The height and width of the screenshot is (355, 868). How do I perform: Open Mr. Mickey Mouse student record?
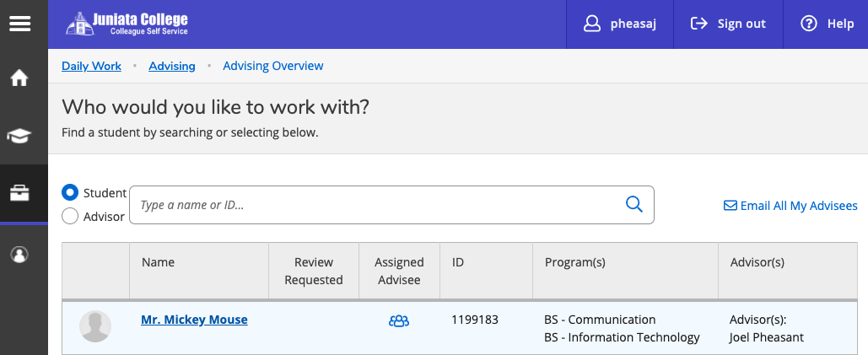click(x=194, y=320)
